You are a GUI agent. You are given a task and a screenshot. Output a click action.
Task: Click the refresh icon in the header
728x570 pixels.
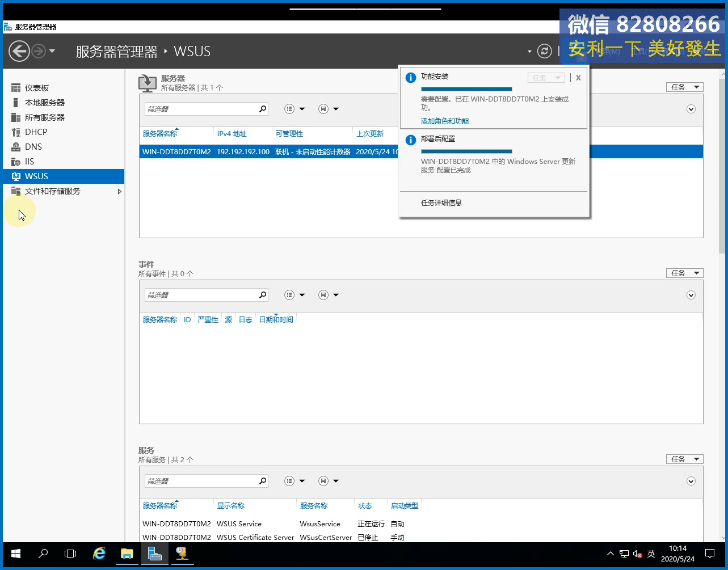[544, 51]
